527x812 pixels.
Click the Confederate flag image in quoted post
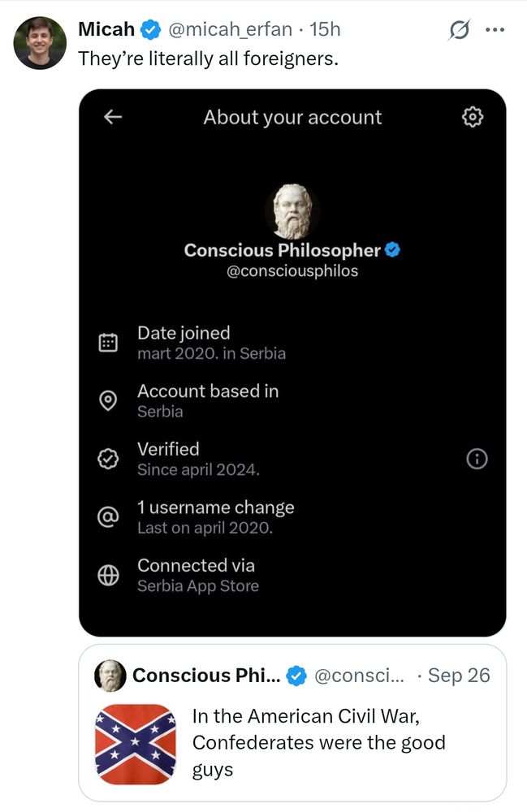click(x=136, y=744)
